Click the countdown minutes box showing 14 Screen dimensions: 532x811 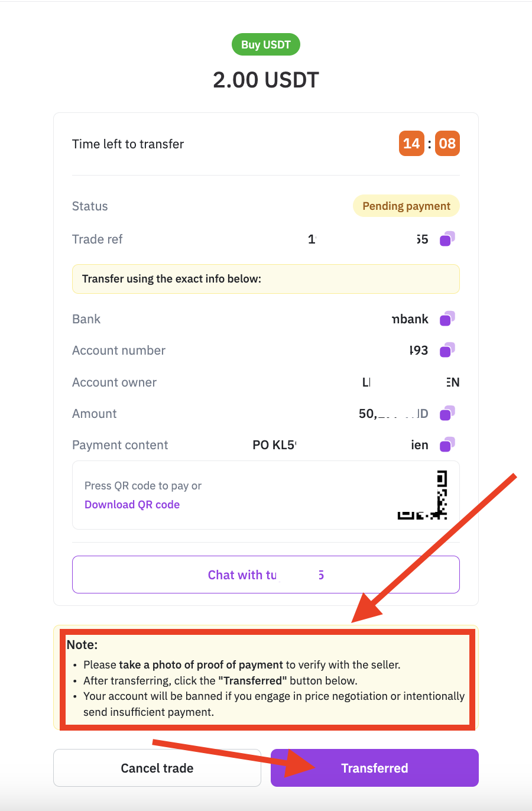(411, 144)
